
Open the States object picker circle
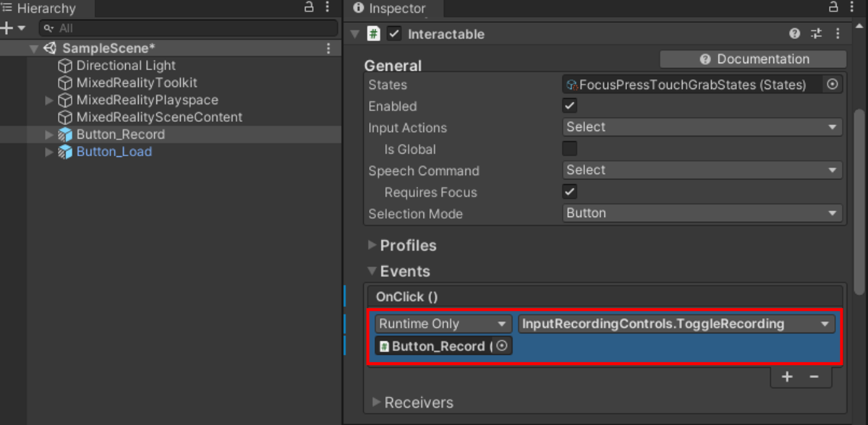point(832,85)
